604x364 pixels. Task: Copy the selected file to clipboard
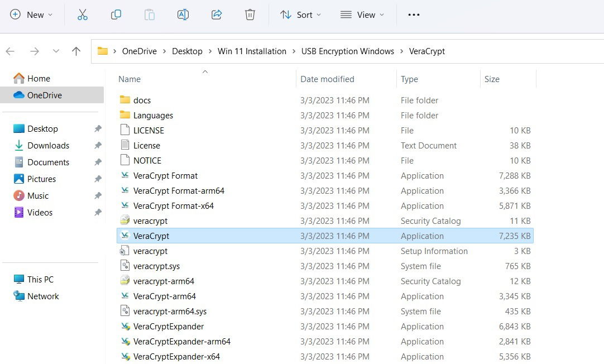116,15
